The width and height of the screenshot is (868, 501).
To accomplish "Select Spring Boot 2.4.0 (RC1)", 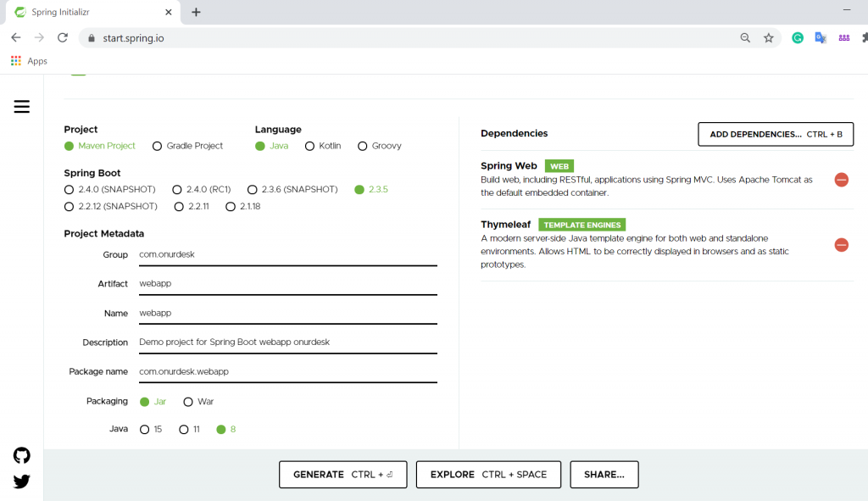I will (x=202, y=189).
